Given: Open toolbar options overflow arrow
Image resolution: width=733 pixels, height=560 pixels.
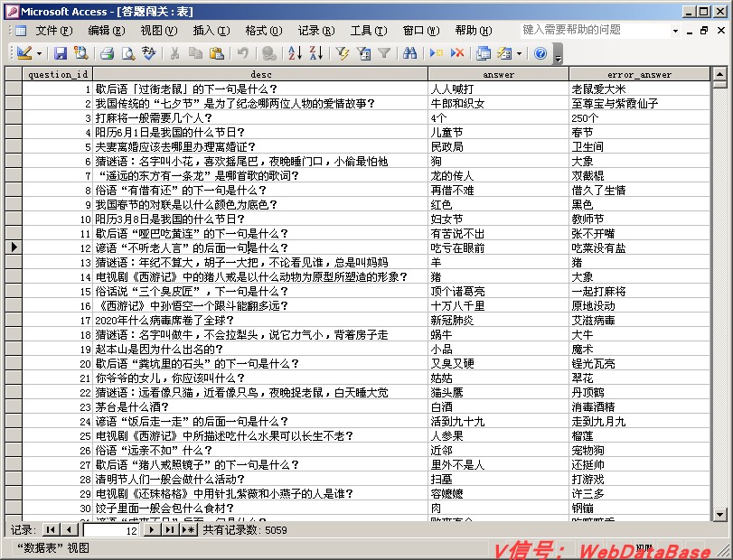Looking at the screenshot, I should (x=558, y=53).
